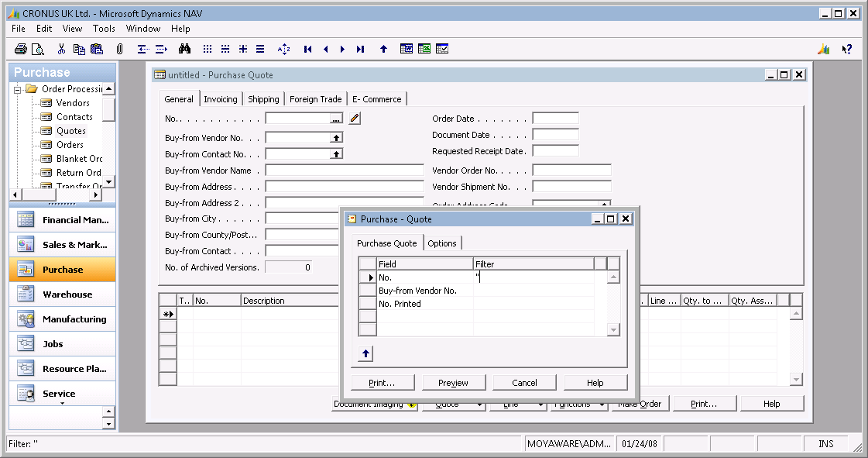Switch to the Invoicing tab

click(x=221, y=99)
